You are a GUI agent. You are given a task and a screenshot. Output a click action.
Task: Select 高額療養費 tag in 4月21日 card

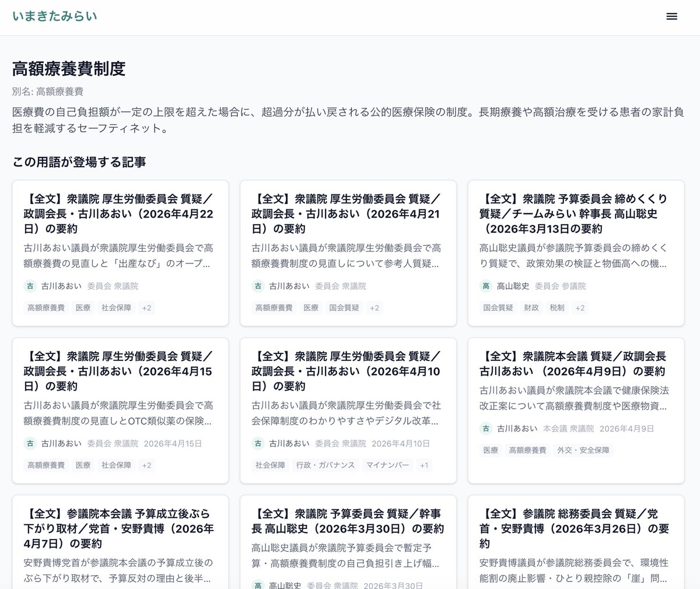tap(274, 307)
